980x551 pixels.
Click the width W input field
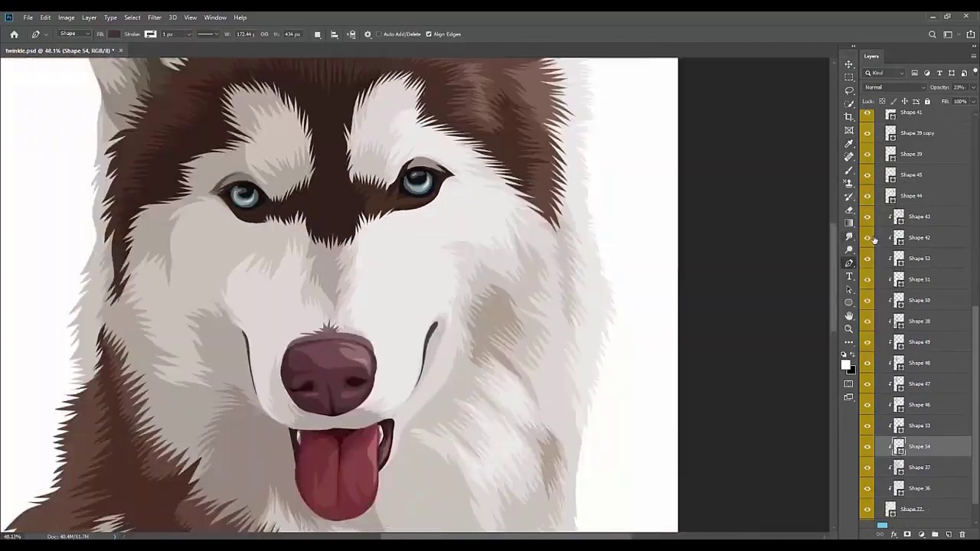coord(245,34)
